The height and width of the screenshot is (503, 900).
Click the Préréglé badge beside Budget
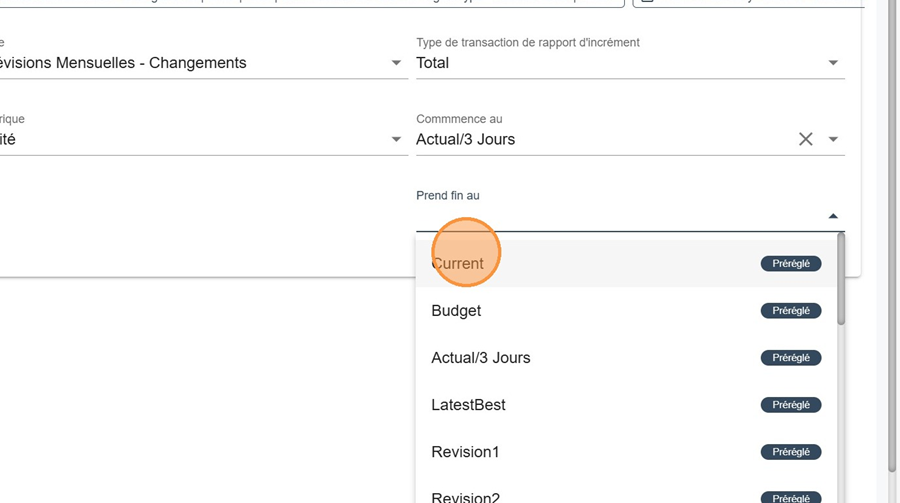791,311
